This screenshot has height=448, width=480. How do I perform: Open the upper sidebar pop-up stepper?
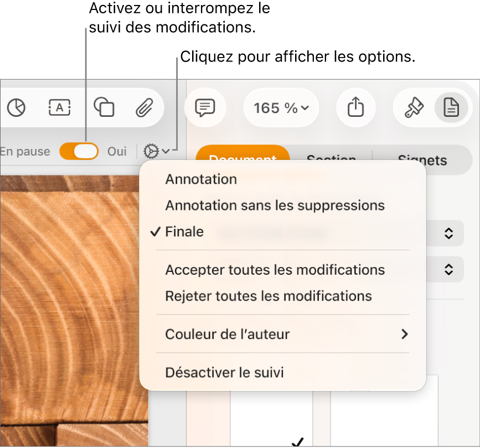click(x=448, y=233)
